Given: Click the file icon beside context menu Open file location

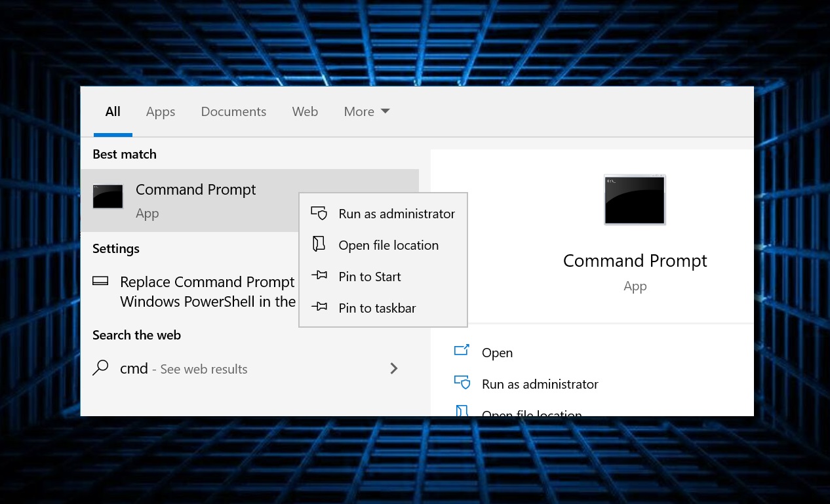Looking at the screenshot, I should pyautogui.click(x=319, y=244).
